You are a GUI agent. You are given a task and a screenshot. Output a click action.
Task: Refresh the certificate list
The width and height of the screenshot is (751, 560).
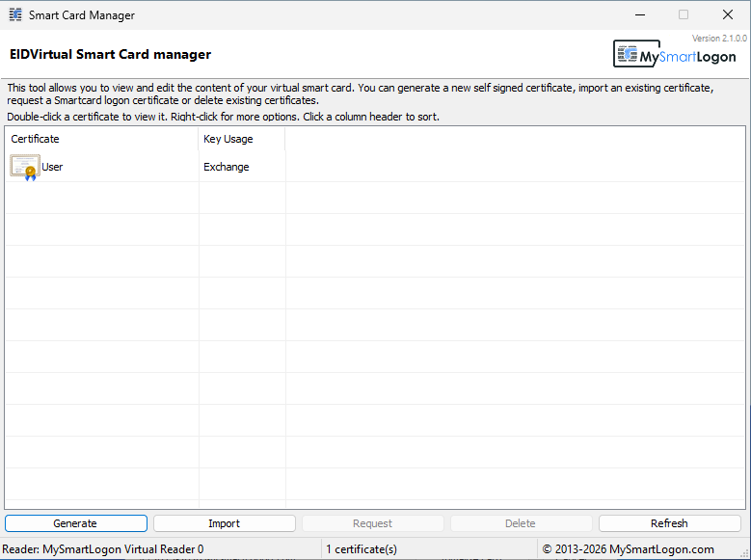pos(669,523)
